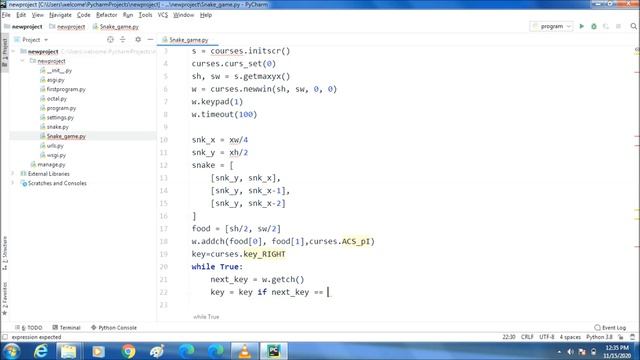The height and width of the screenshot is (360, 640).
Task: Open the Run menu
Action: tap(128, 15)
